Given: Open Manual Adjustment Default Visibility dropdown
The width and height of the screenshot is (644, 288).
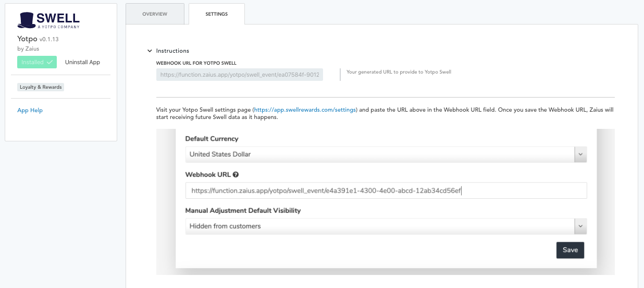Looking at the screenshot, I should [x=386, y=226].
